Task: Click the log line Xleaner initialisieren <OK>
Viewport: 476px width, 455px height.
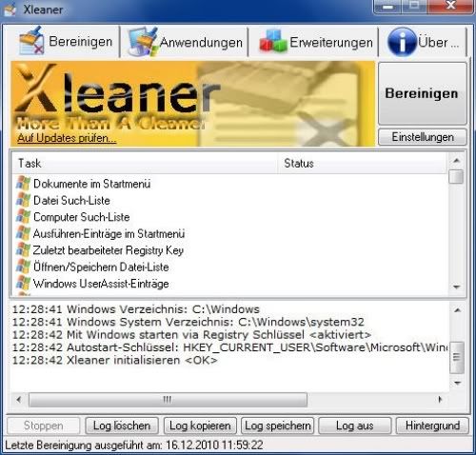Action: (115, 360)
